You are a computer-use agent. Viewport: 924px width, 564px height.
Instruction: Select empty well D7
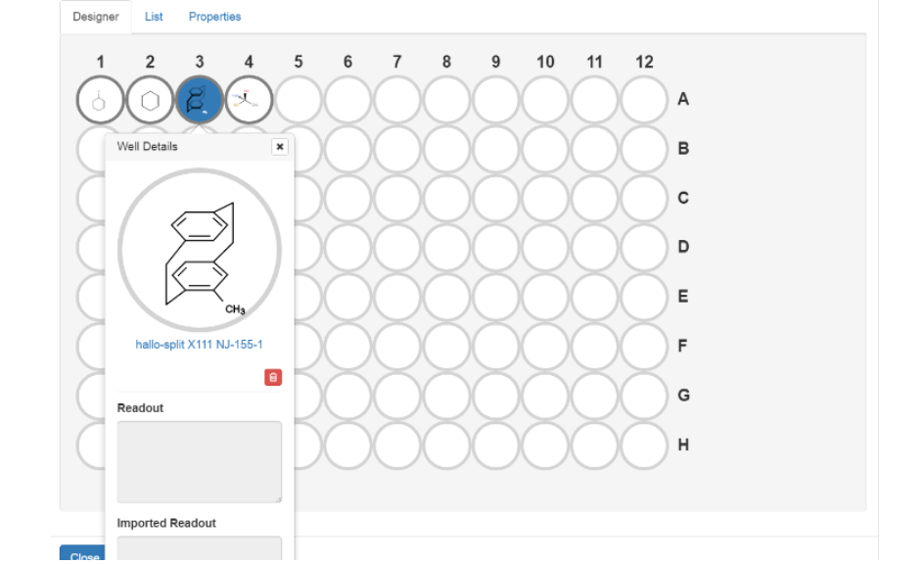point(397,248)
